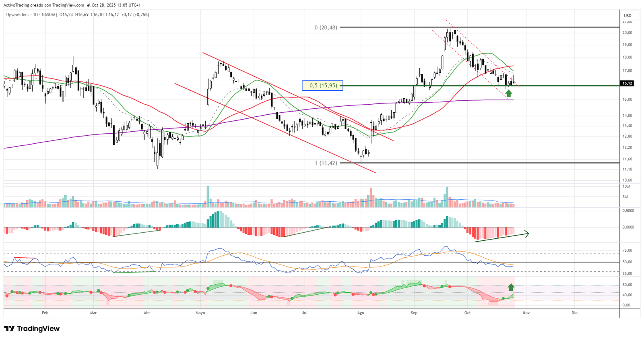Select Nov on the time axis
Viewport: 644px width, 339px height.
[x=526, y=313]
